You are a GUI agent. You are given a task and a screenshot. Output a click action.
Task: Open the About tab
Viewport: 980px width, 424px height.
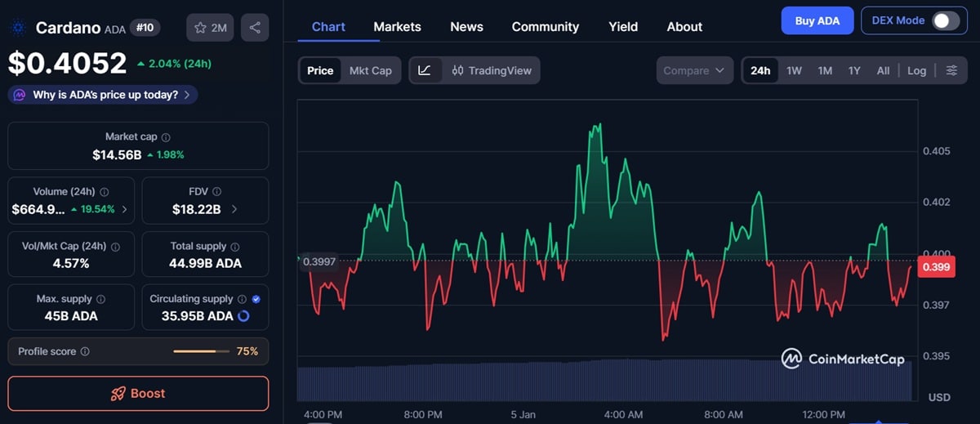pyautogui.click(x=684, y=27)
